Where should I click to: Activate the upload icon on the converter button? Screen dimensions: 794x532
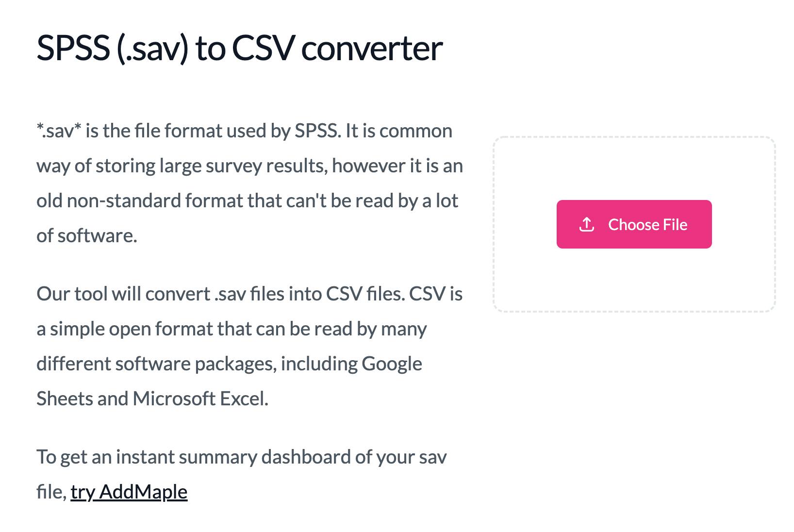[x=587, y=224]
